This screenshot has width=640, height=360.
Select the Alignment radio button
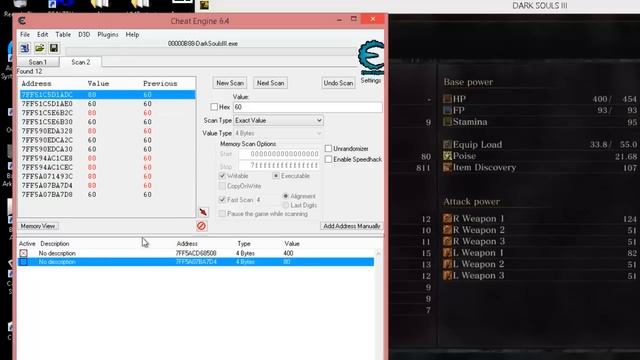point(286,196)
